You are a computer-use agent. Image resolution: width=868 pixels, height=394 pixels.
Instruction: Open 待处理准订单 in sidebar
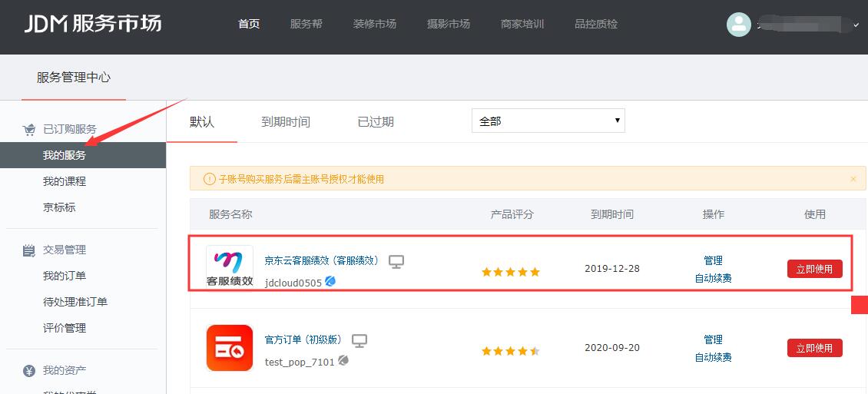pyautogui.click(x=75, y=302)
